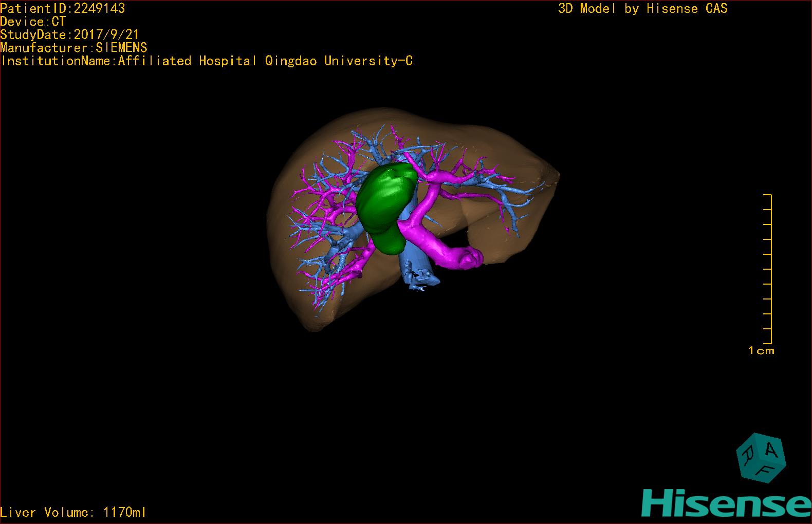
Task: Click the 'Device:CT' text
Action: (33, 22)
